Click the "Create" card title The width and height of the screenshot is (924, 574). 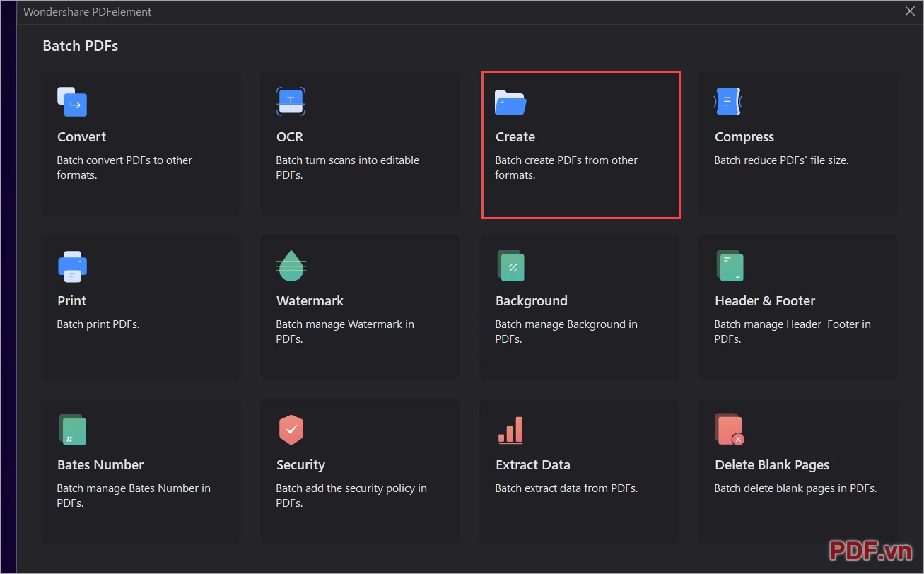pyautogui.click(x=515, y=137)
